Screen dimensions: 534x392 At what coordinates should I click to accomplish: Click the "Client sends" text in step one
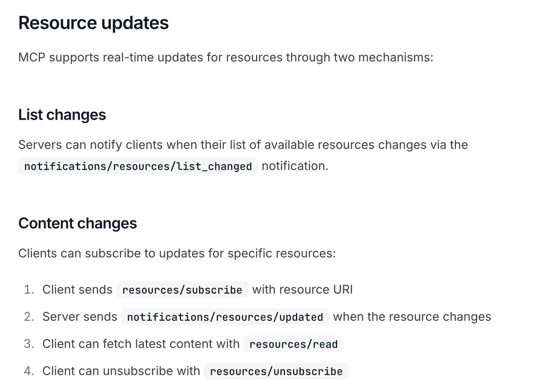(x=77, y=290)
